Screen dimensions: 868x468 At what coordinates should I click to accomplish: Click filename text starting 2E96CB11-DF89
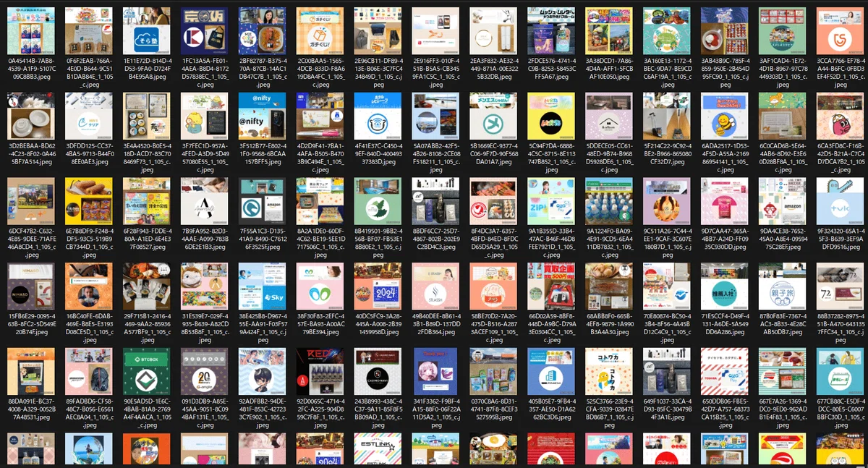click(378, 72)
